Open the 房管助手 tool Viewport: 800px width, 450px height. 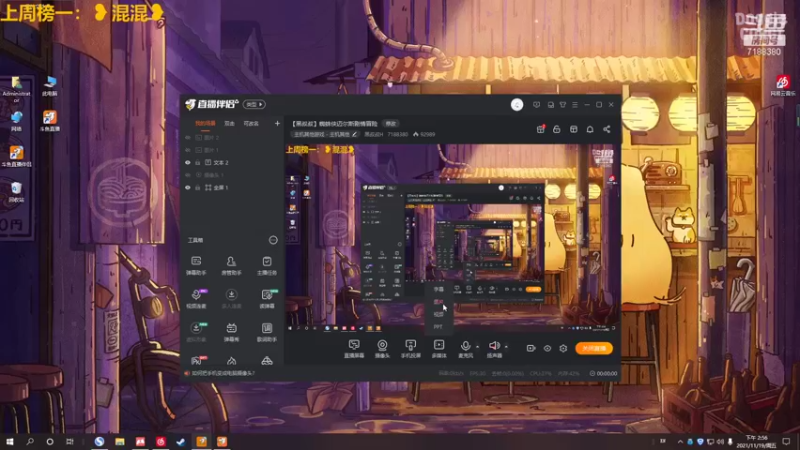231,266
